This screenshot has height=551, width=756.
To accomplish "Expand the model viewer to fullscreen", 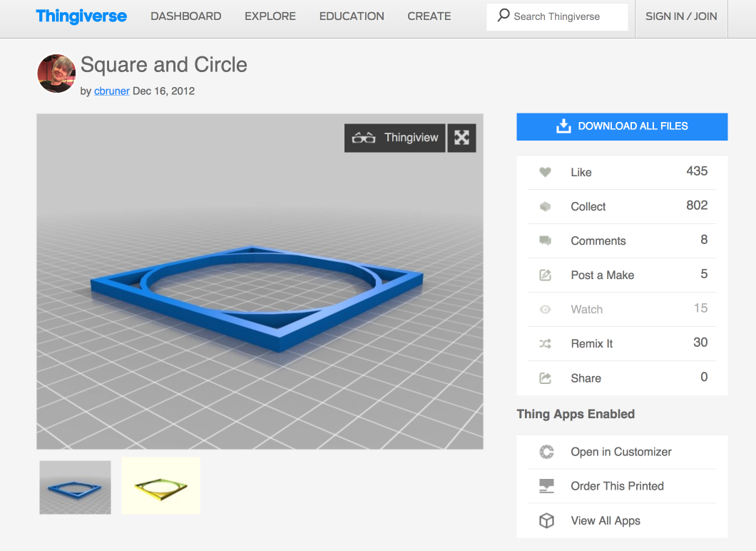I will pyautogui.click(x=461, y=138).
